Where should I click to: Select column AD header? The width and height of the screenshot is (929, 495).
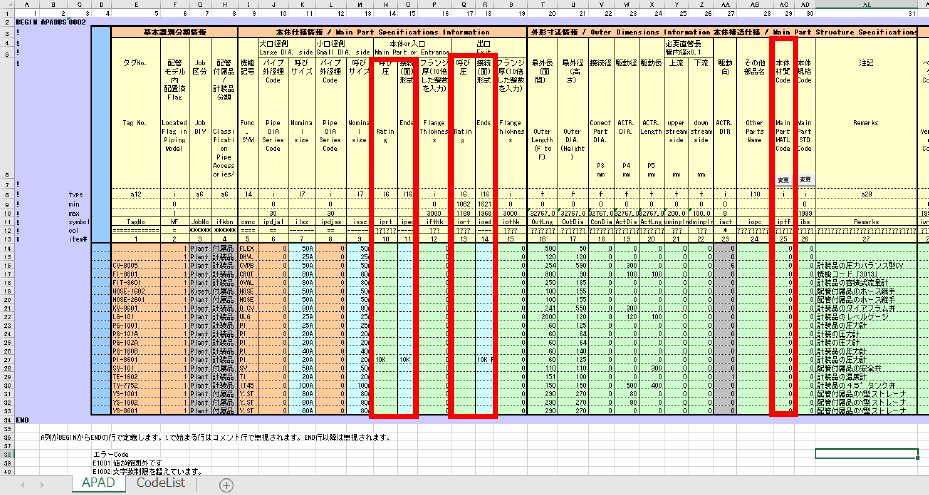805,4
